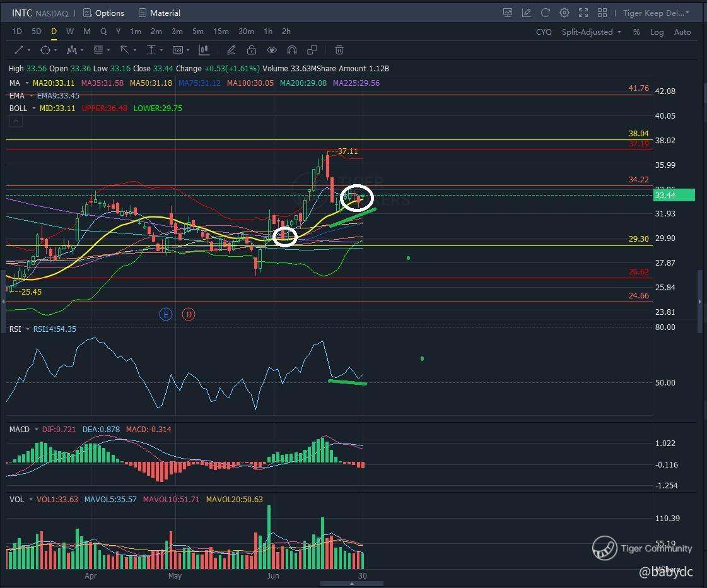
Task: Toggle the magnet snap mode
Action: coord(292,50)
